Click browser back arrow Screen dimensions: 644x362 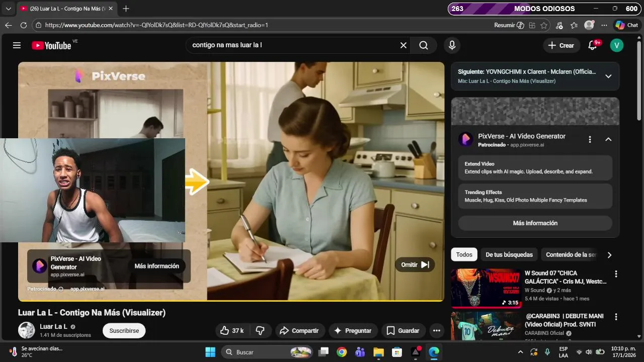(x=9, y=25)
